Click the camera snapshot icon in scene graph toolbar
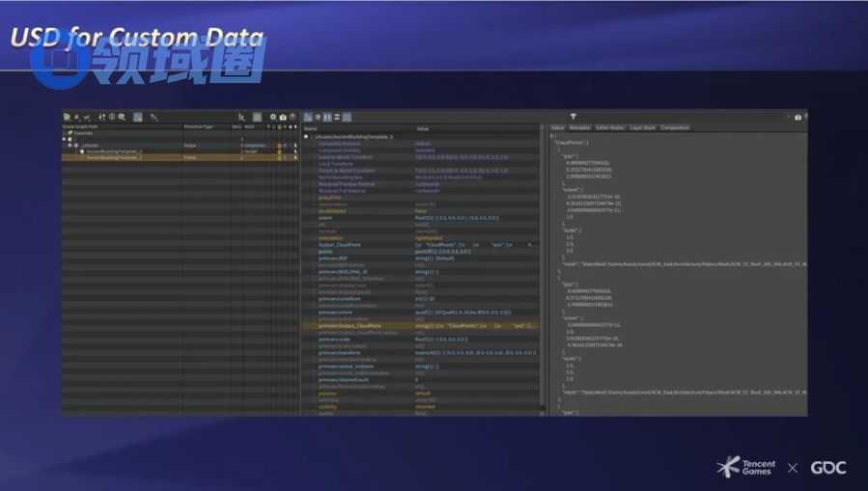868x491 pixels. [x=282, y=117]
